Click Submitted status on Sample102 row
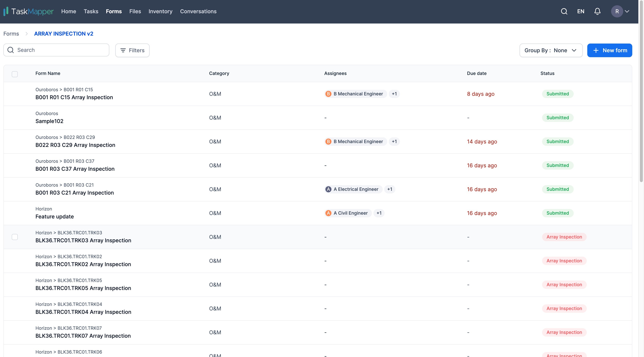644x357 pixels. [x=558, y=118]
